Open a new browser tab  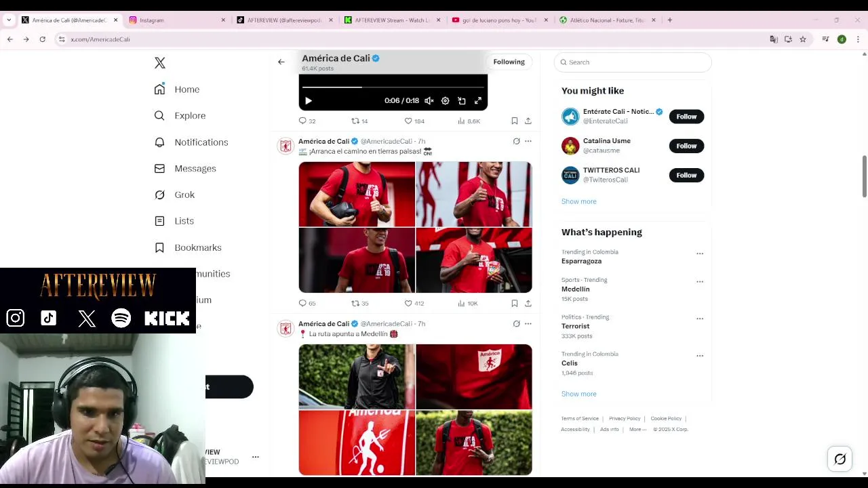point(669,20)
